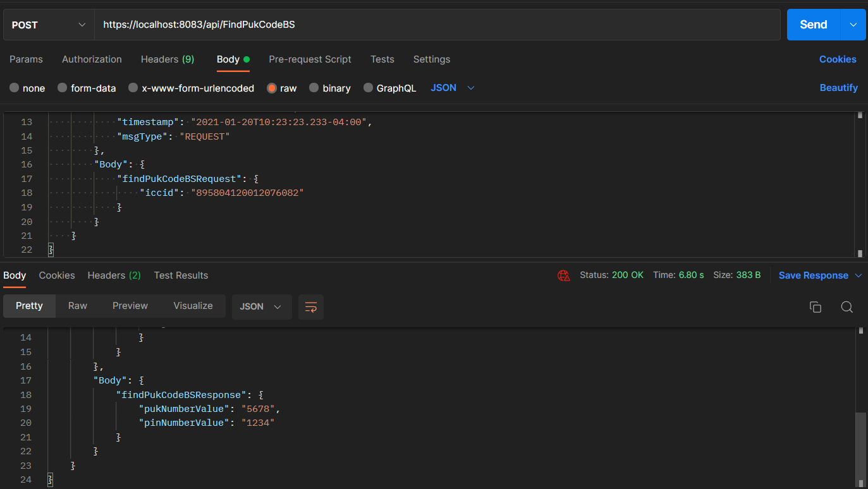
Task: Click the "findPukCodeBSResponse" key in response
Action: 181,395
